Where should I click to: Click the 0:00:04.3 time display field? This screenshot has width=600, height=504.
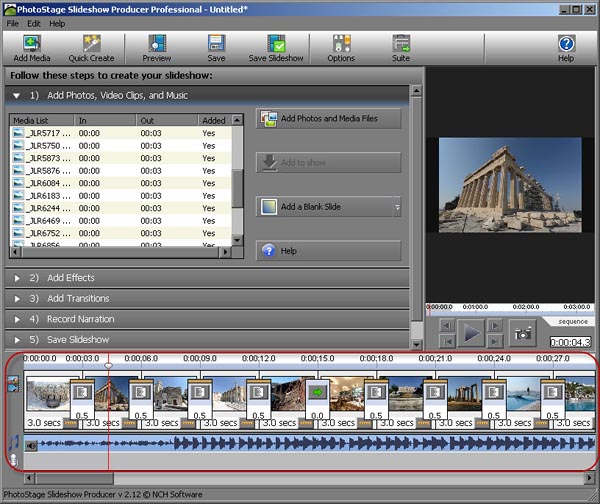coord(570,342)
